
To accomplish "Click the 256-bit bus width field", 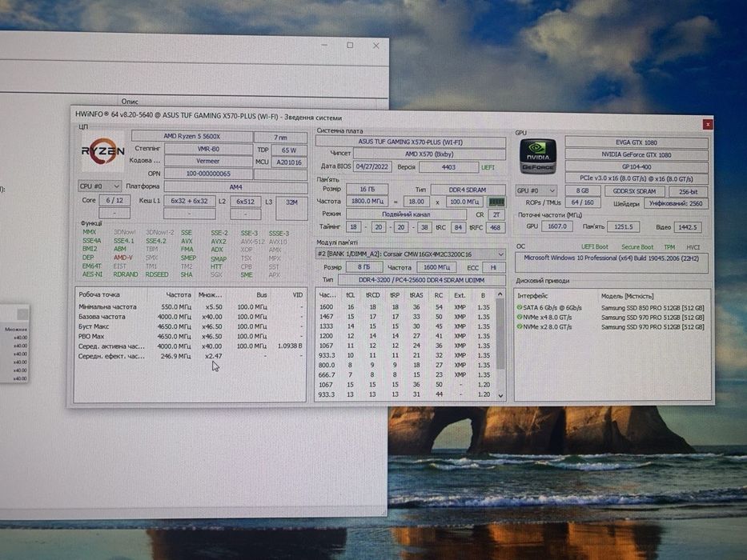I will coord(688,191).
